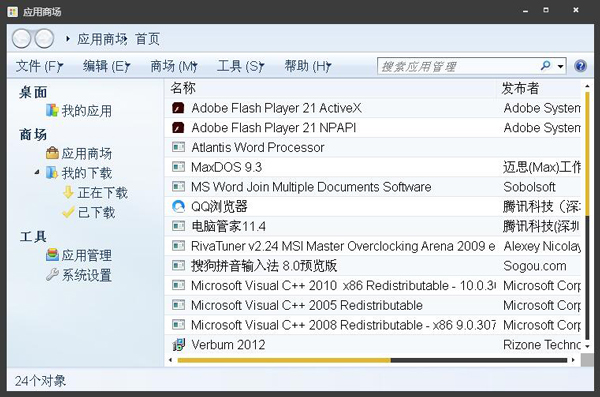The width and height of the screenshot is (600, 397).
Task: Click the Adobe Flash Player 21 NPAPI icon
Action: [178, 127]
